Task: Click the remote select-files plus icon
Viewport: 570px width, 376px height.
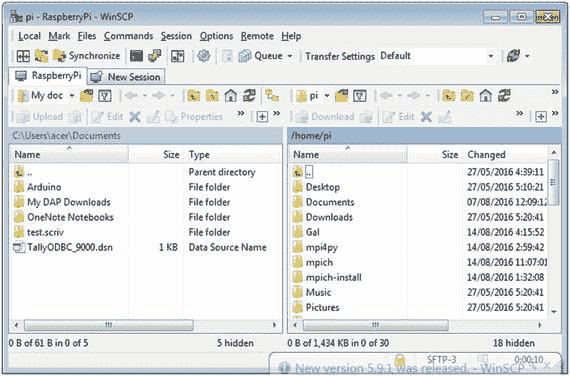Action: (541, 117)
